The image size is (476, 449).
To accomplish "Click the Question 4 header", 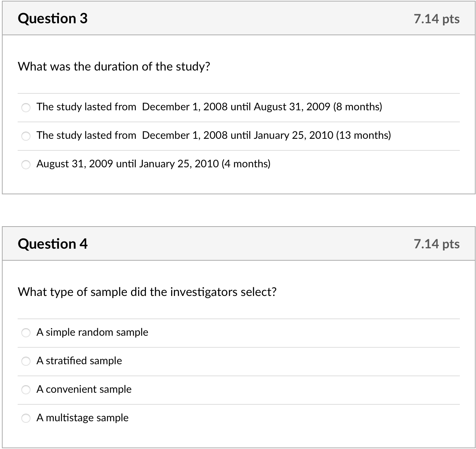I will 53,243.
